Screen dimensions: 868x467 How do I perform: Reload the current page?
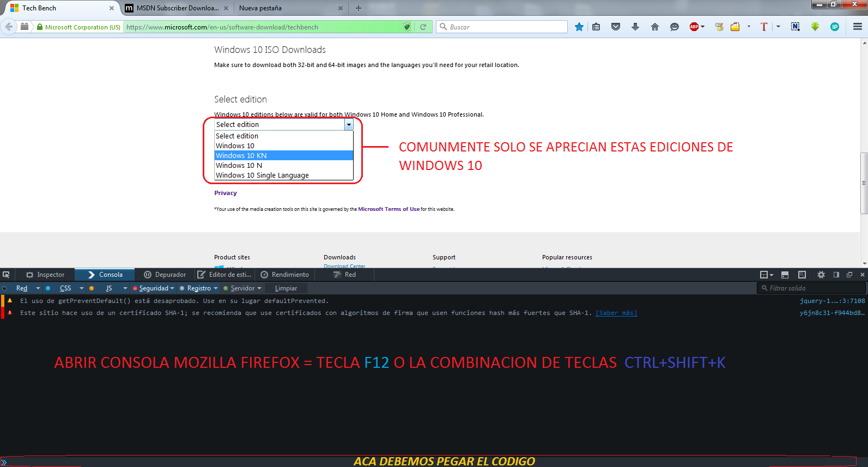pos(423,27)
